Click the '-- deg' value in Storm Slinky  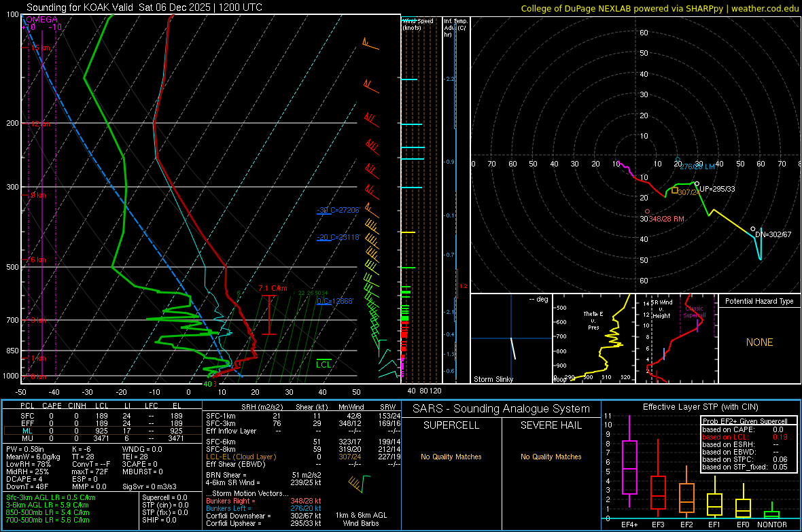pyautogui.click(x=538, y=299)
